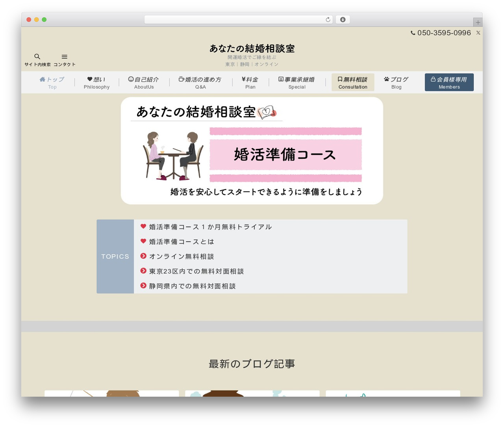This screenshot has width=504, height=427.
Task: Click the 最新のブログ記事 heading
Action: 252,364
